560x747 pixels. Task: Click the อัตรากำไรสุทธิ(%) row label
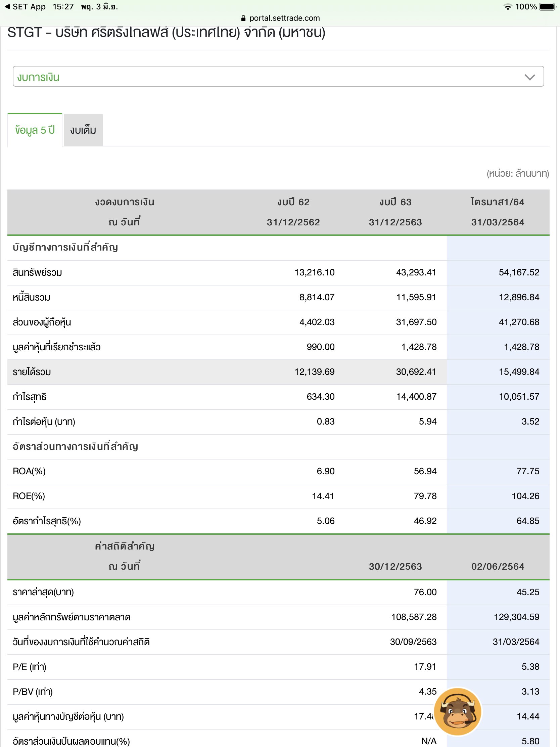(47, 521)
